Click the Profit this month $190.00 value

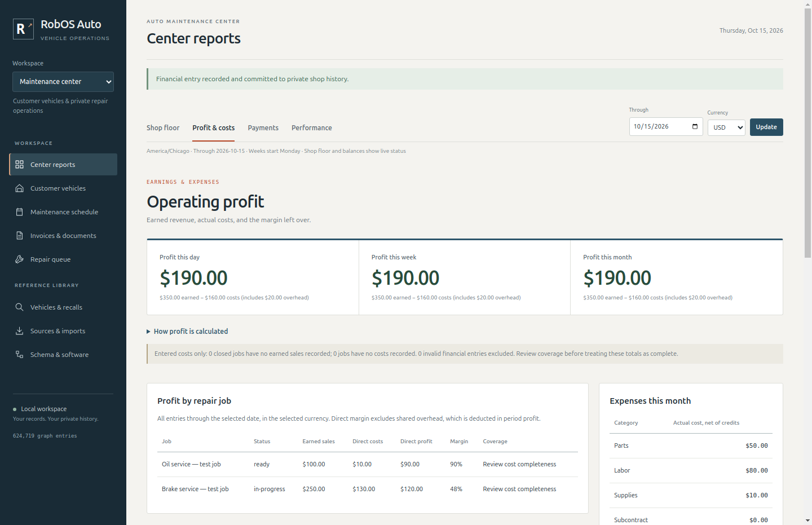tap(617, 278)
